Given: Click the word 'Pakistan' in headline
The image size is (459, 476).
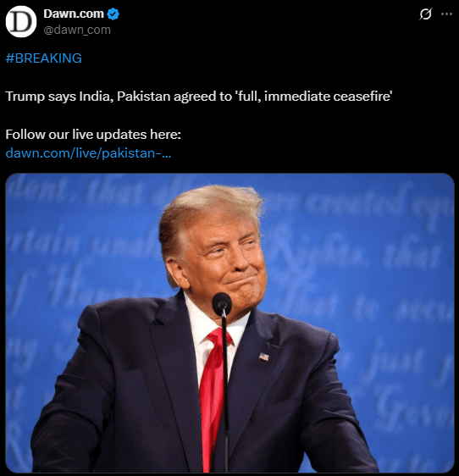Looking at the screenshot, I should coord(143,97).
